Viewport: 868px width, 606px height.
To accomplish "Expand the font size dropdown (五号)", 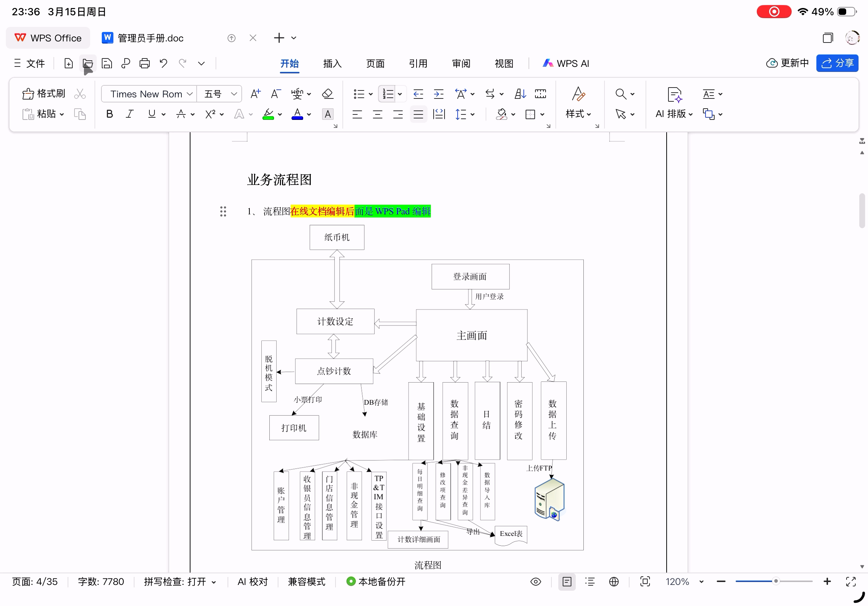I will (x=234, y=94).
